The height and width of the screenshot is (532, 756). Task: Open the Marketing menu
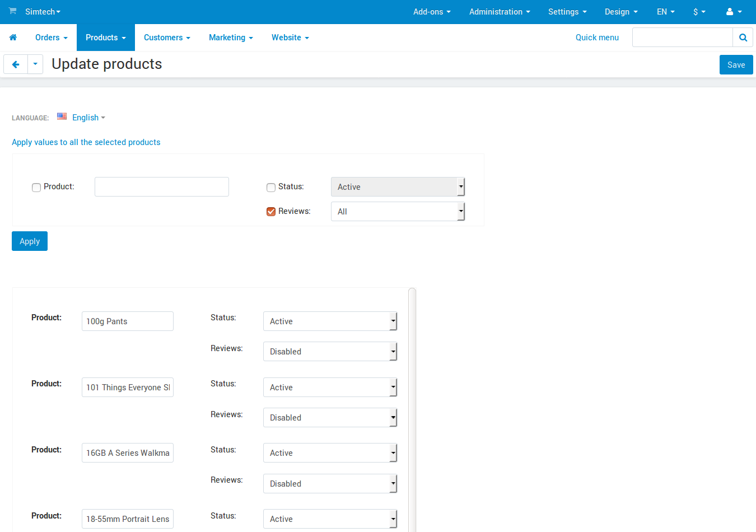click(231, 38)
